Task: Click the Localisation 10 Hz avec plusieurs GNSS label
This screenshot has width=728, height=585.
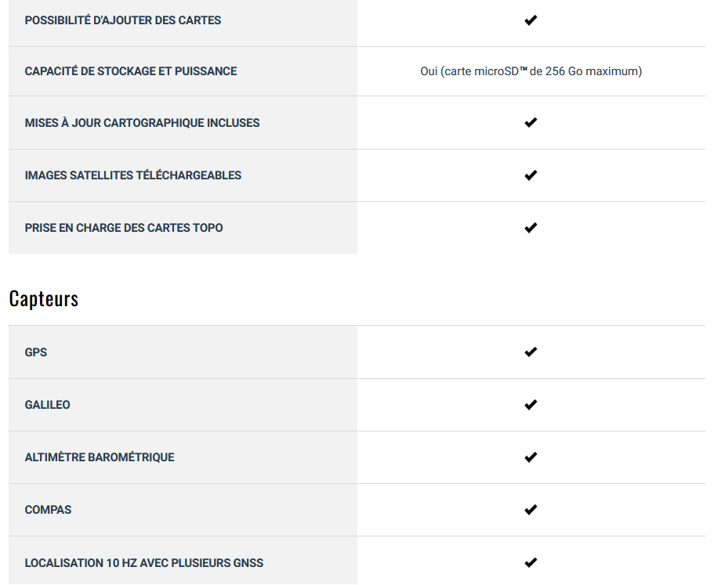Action: tap(144, 563)
